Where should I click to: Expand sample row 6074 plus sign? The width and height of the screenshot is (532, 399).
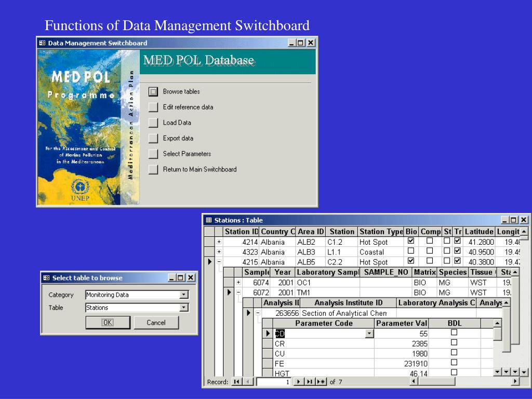pos(238,282)
